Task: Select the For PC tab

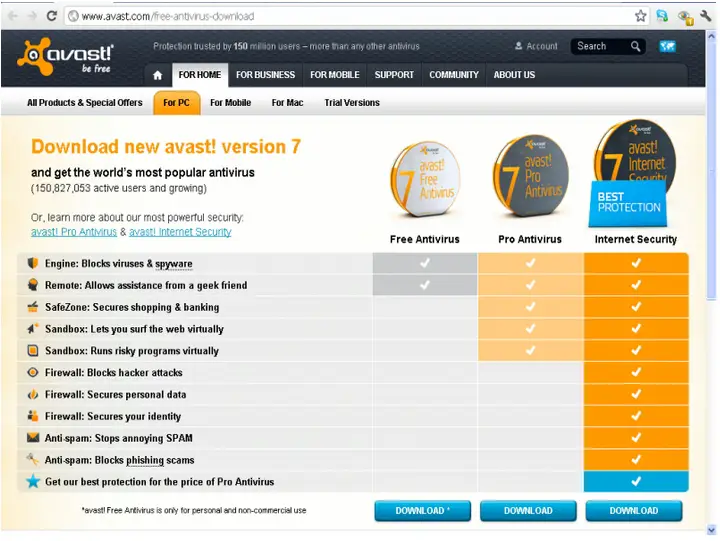Action: (x=176, y=102)
